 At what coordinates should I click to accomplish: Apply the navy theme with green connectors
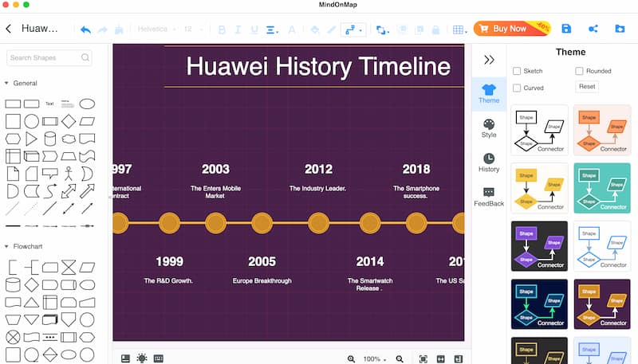pyautogui.click(x=540, y=304)
